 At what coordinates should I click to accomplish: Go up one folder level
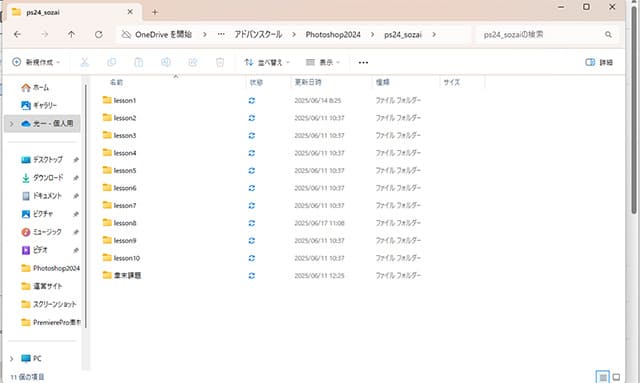71,35
